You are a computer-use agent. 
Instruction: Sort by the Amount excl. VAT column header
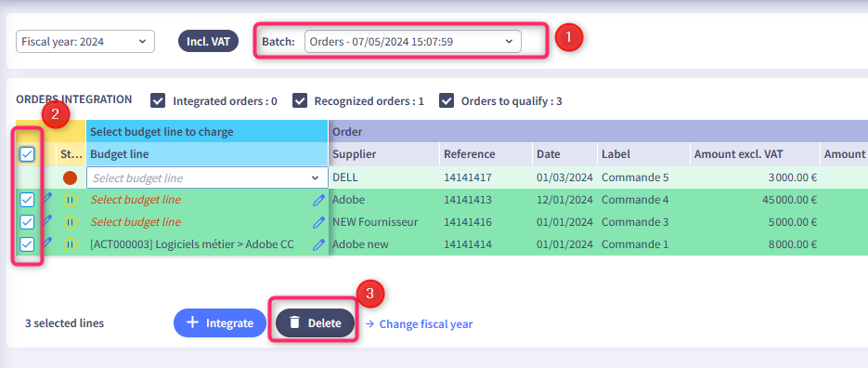point(755,154)
